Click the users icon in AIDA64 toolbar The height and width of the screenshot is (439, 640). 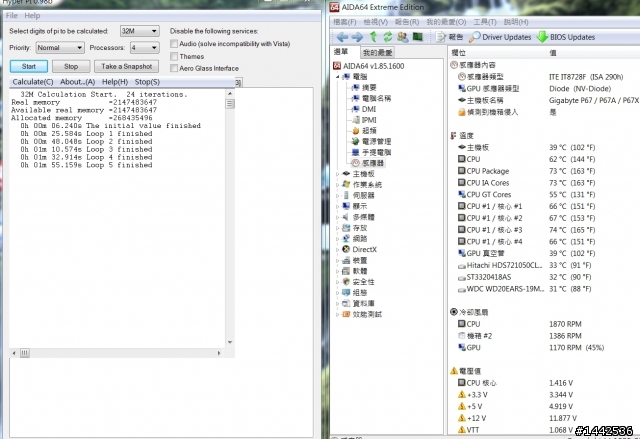[402, 37]
